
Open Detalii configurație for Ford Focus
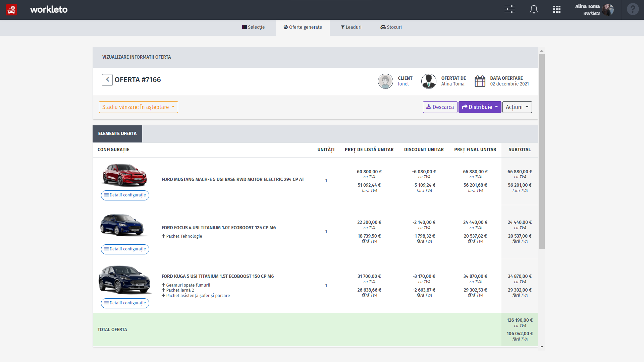pos(125,249)
